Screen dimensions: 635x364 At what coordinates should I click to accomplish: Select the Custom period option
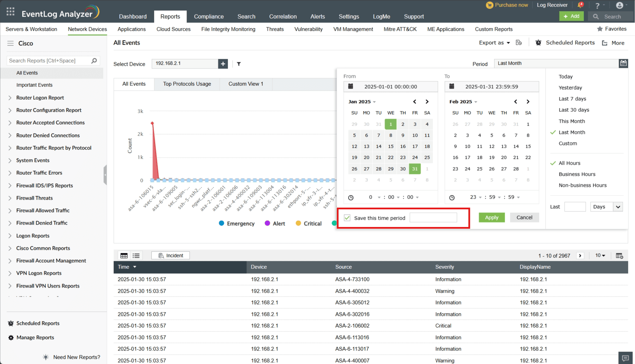pyautogui.click(x=568, y=143)
